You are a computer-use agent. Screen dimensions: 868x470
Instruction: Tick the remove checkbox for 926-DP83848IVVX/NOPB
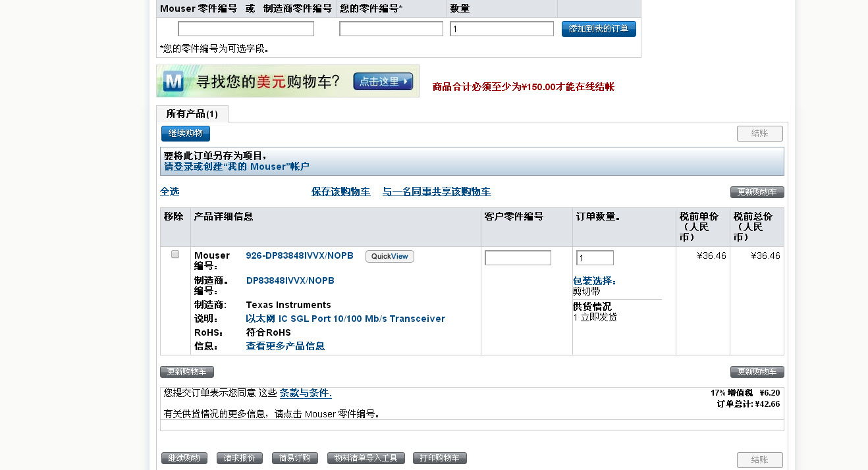pyautogui.click(x=175, y=254)
